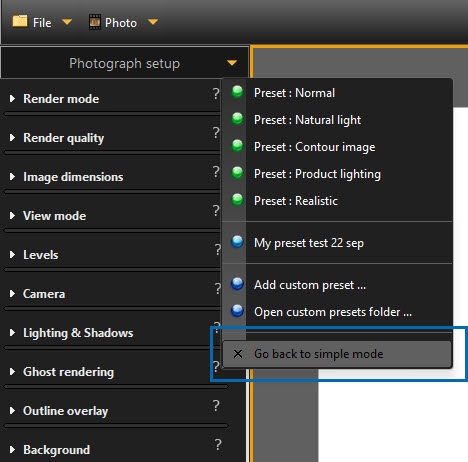
Task: Expand the Background section
Action: tap(12, 450)
